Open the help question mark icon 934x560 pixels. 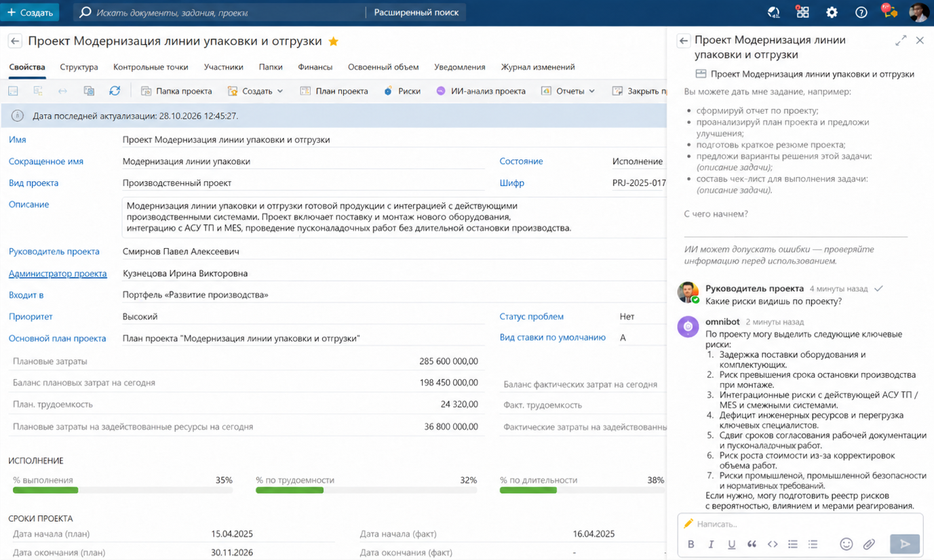(861, 12)
